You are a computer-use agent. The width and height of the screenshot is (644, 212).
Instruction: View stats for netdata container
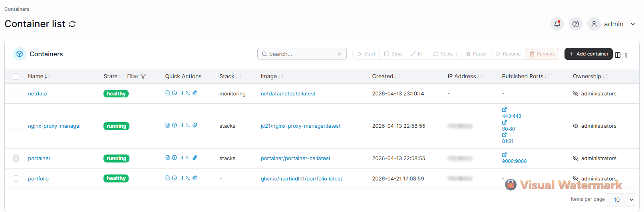[181, 93]
